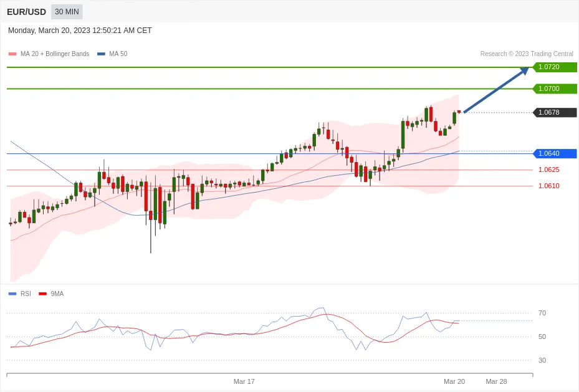Click the RSI 30 level label

pyautogui.click(x=542, y=360)
